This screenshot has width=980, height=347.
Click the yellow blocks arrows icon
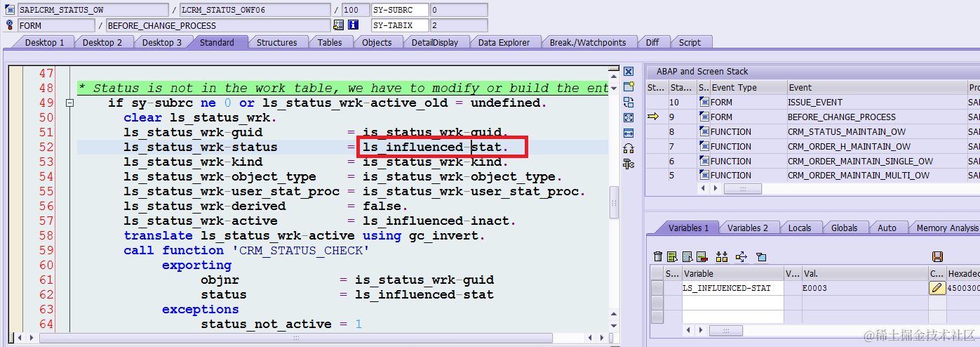point(722,257)
